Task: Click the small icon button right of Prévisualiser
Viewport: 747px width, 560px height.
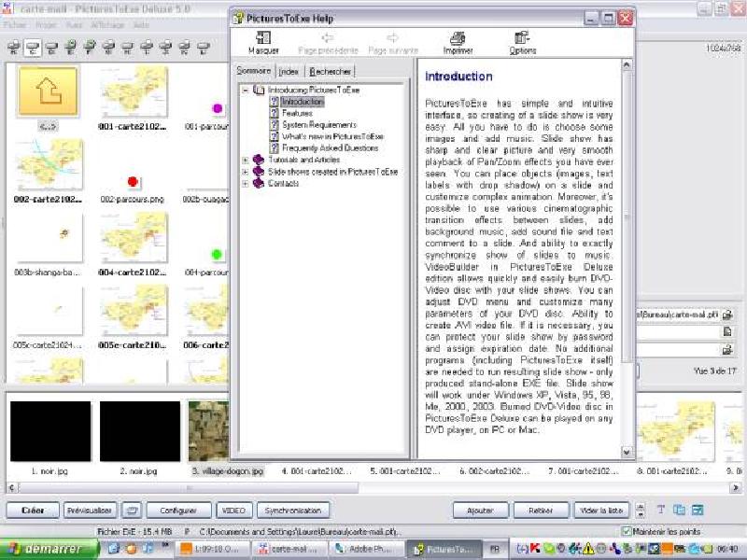Action: tap(132, 511)
